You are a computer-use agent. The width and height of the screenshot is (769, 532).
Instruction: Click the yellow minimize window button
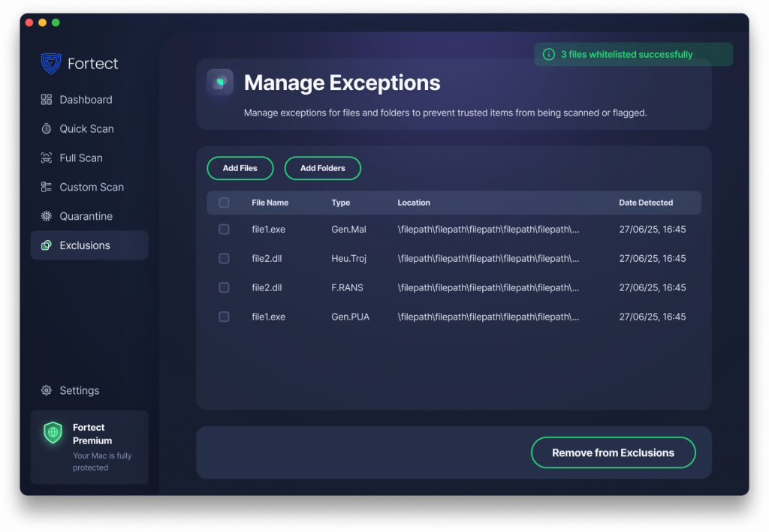[43, 23]
